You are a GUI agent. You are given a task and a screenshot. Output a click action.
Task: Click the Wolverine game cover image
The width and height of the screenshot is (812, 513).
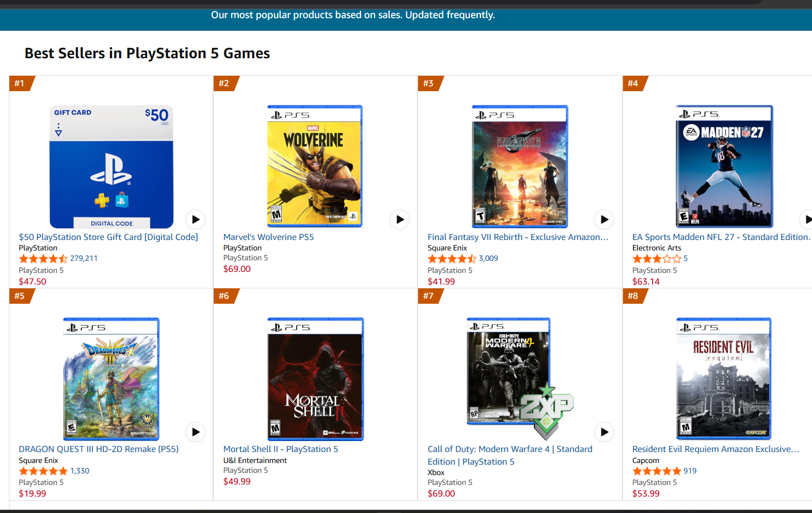click(315, 166)
